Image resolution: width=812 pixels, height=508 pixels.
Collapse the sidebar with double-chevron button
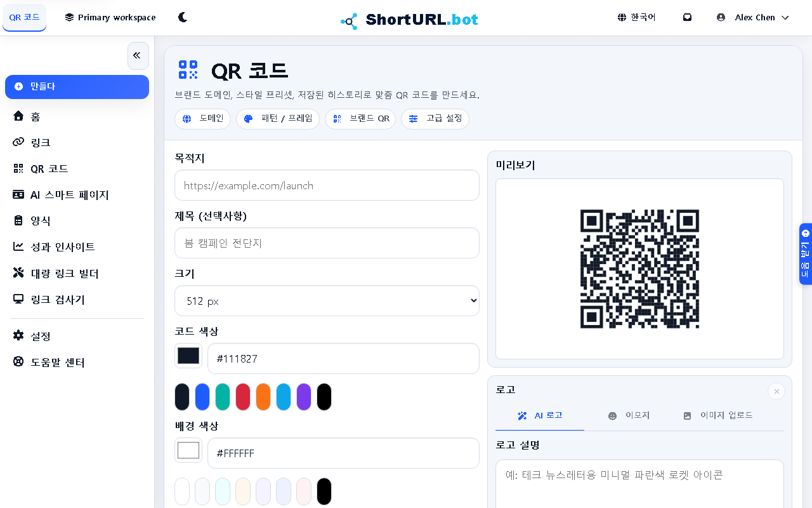point(138,56)
